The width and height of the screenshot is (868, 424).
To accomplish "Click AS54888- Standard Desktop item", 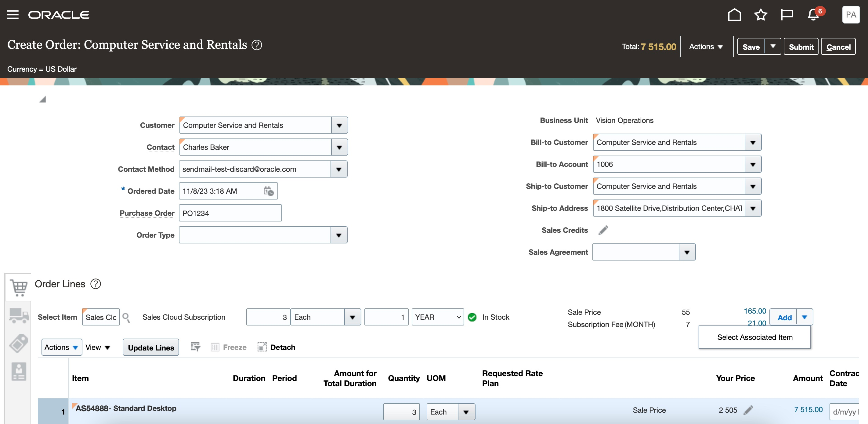I will tap(126, 408).
